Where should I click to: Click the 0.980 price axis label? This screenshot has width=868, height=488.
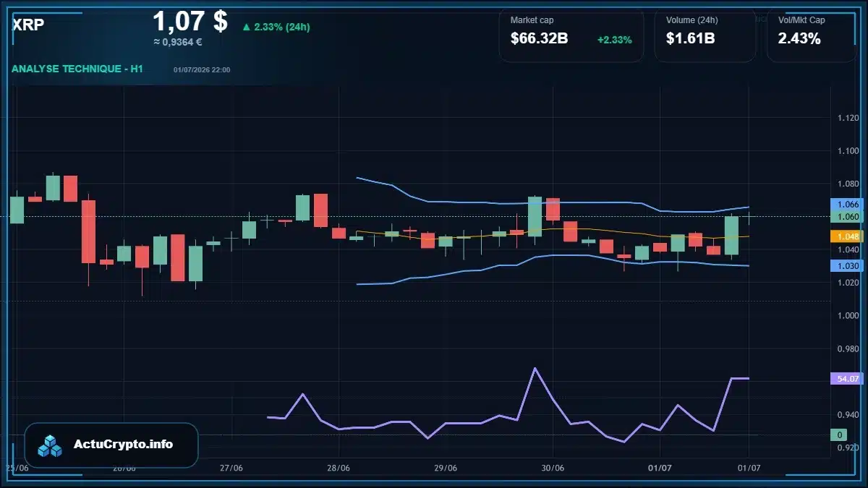pyautogui.click(x=848, y=349)
